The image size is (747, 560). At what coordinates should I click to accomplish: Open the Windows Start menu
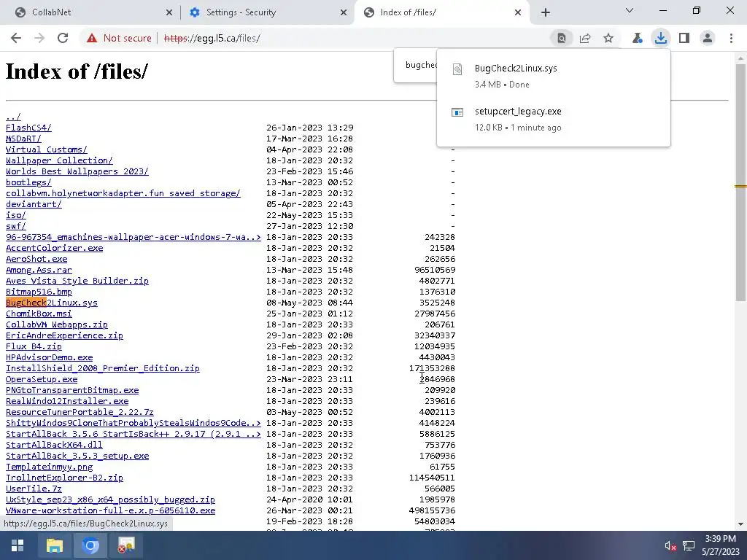(18, 545)
